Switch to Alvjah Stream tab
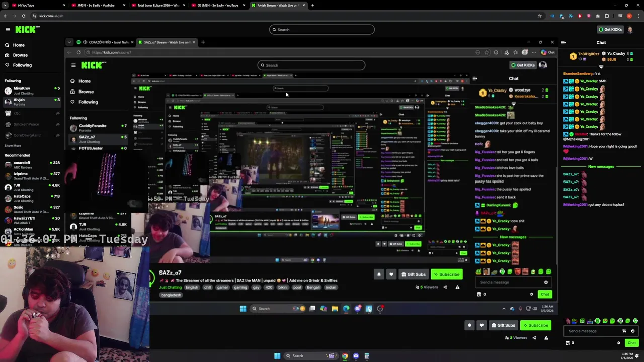644x362 pixels. 278,5
